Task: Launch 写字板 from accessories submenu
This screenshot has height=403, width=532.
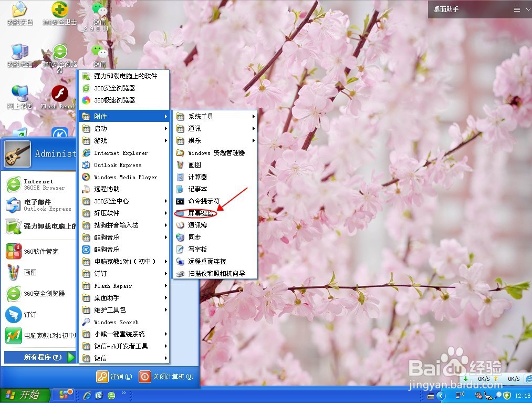Action: [215, 249]
